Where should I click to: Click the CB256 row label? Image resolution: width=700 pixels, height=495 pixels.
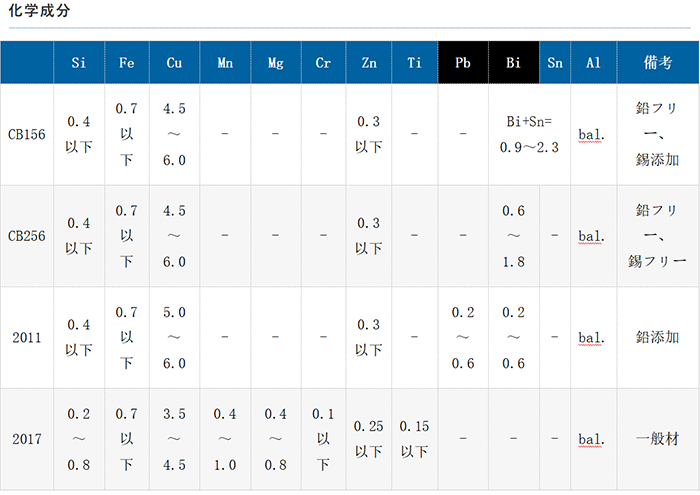(27, 237)
